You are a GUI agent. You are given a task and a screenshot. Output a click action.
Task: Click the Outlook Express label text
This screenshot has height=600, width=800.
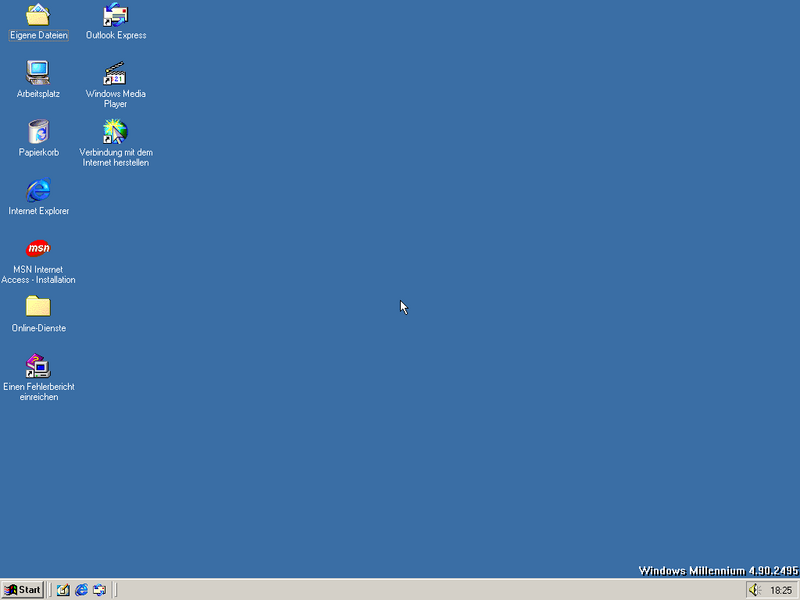(x=116, y=35)
